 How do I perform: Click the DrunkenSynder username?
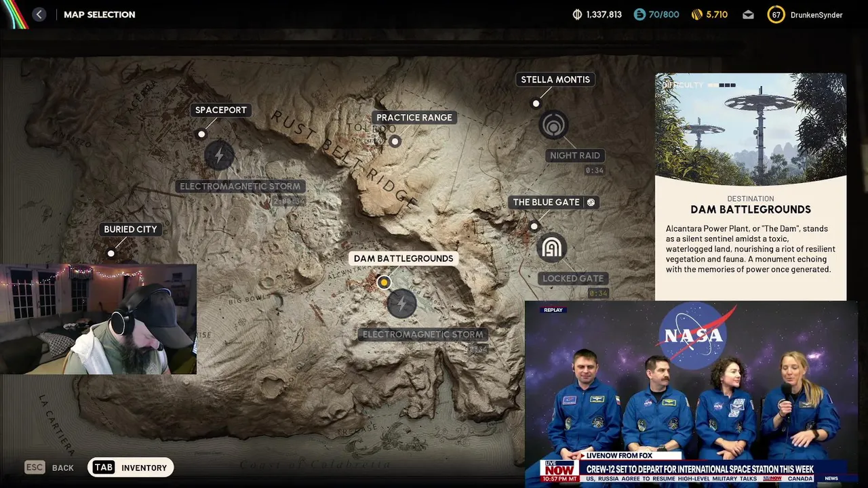coord(816,14)
